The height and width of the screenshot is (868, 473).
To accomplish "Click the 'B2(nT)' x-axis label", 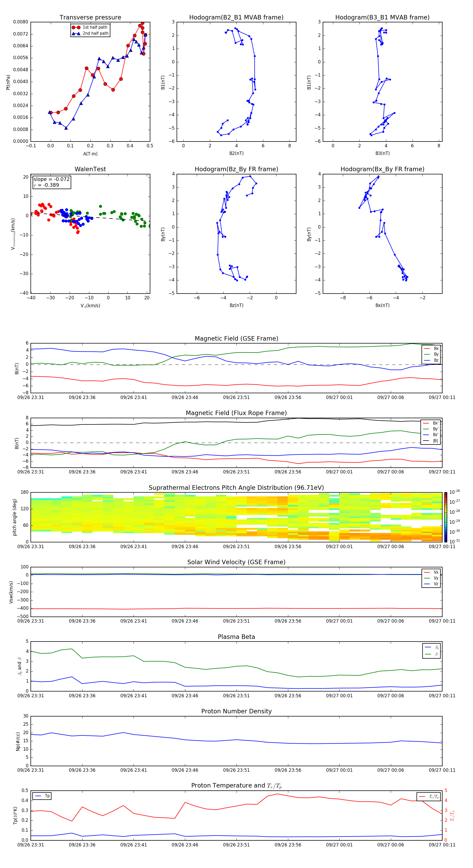I will (236, 153).
